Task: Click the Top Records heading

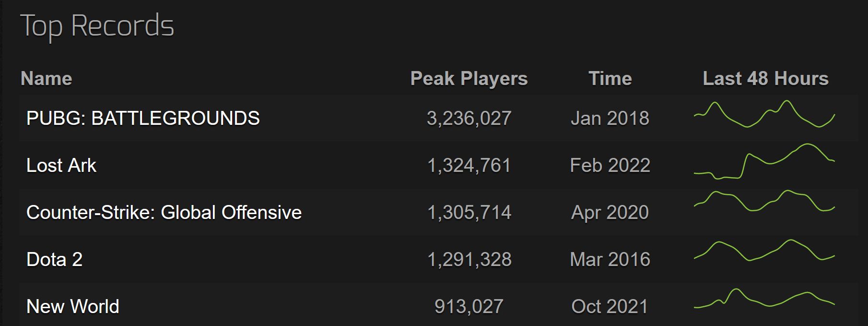Action: [98, 26]
